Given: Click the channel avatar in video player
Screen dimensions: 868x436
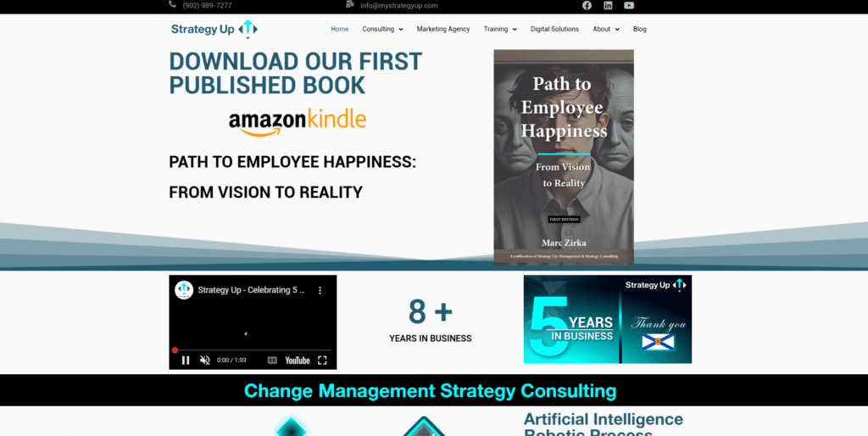Looking at the screenshot, I should (184, 290).
